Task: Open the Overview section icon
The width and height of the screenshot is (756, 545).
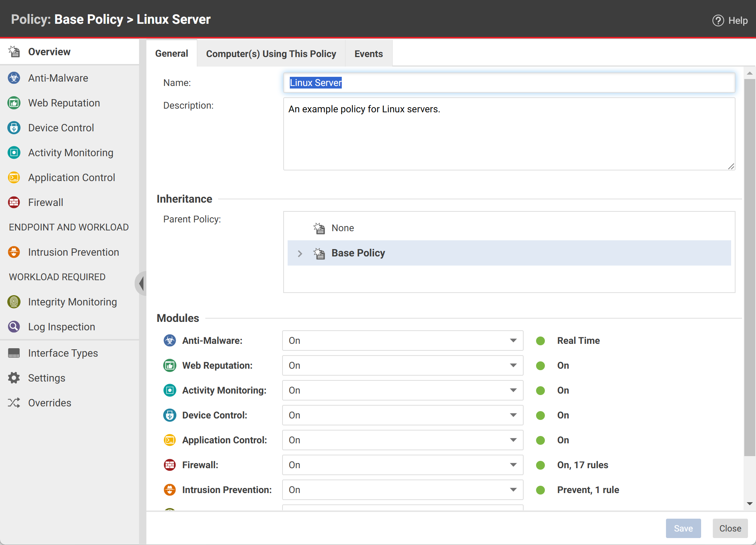Action: coord(14,52)
